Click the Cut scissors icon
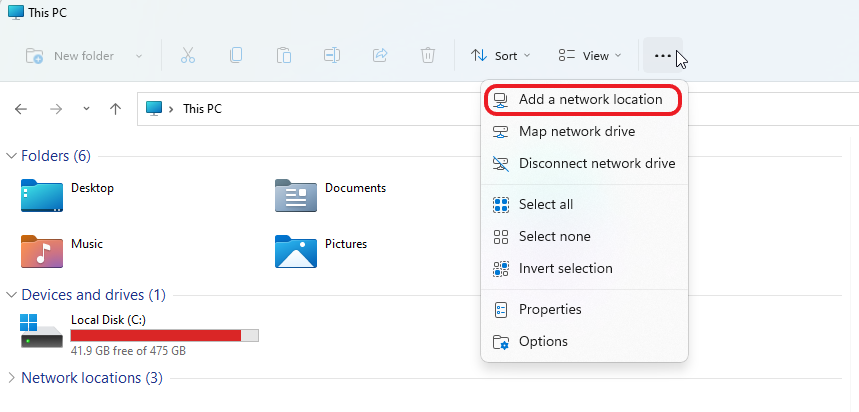This screenshot has width=859, height=412. [188, 56]
